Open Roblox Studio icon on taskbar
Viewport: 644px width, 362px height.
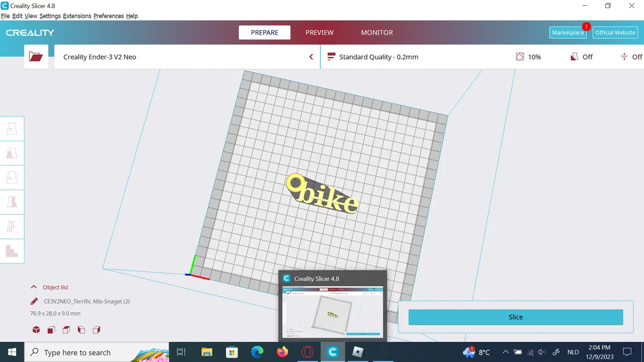358,352
